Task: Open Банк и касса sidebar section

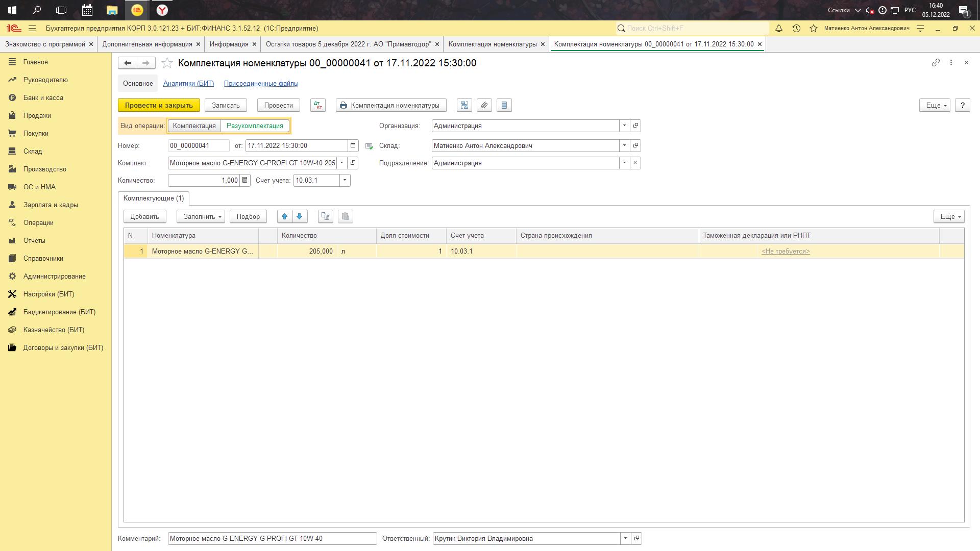Action: (x=43, y=97)
